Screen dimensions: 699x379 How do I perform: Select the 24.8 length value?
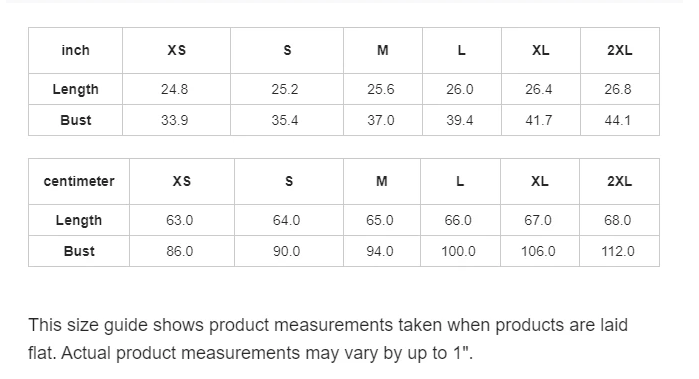point(174,89)
